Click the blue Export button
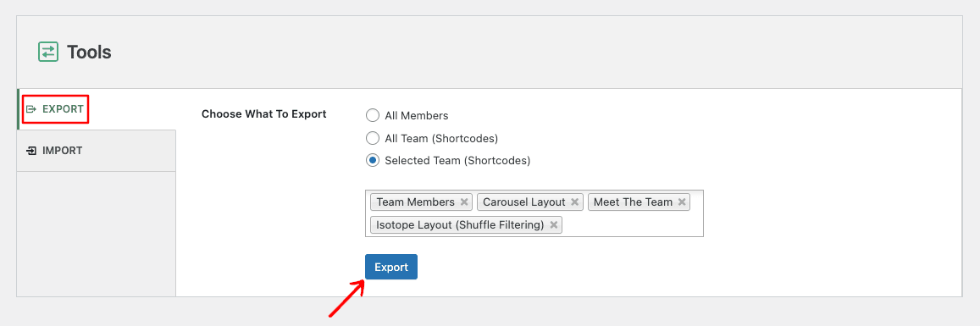 tap(391, 268)
